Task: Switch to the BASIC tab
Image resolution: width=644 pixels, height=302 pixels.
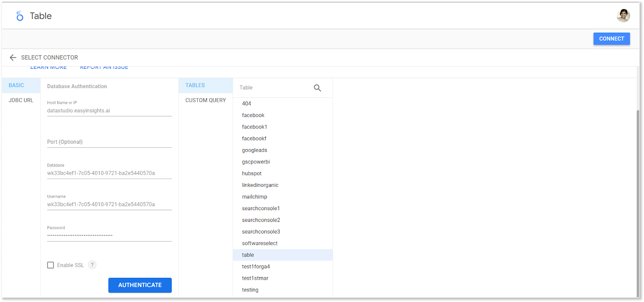Action: [21, 85]
